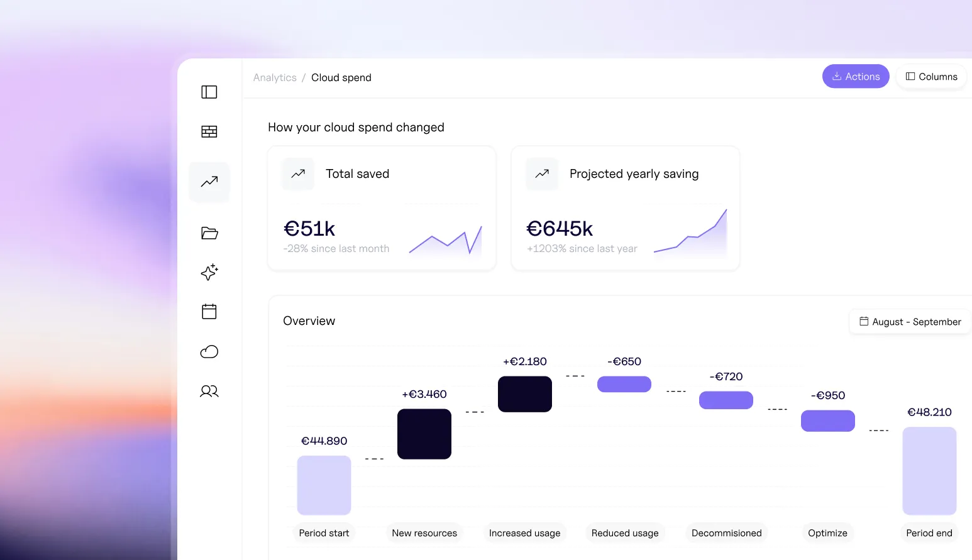Click the €645k value
This screenshot has width=972, height=560.
point(560,228)
